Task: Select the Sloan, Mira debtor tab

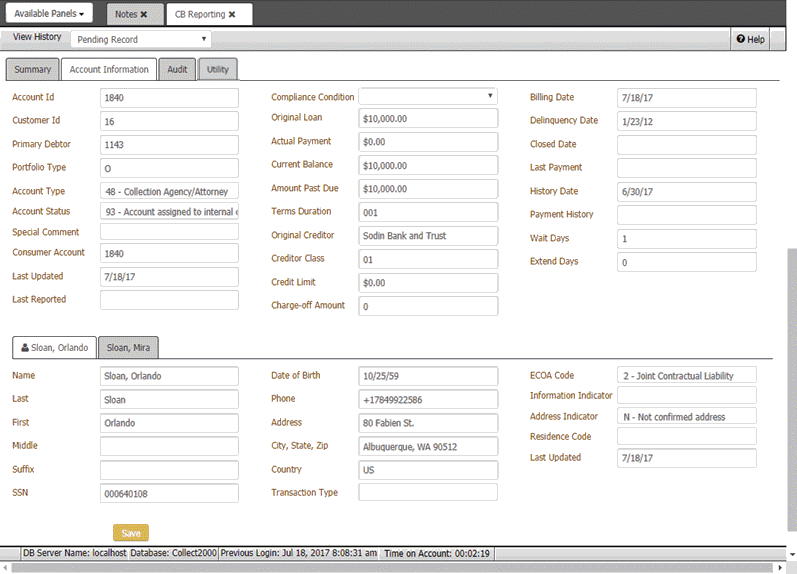Action: tap(127, 348)
